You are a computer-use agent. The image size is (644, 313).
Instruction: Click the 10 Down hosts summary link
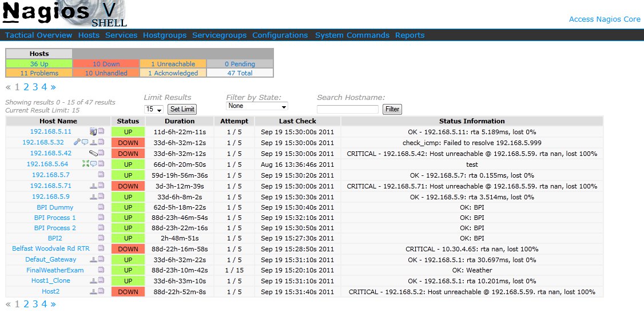(x=106, y=64)
